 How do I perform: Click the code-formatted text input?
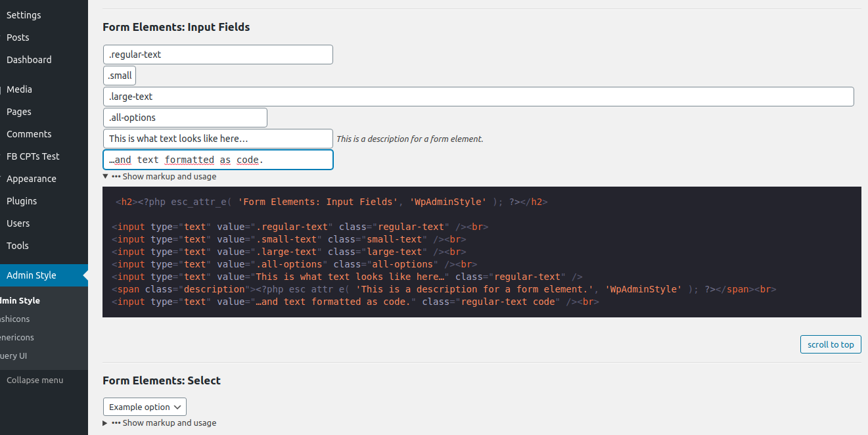point(218,160)
